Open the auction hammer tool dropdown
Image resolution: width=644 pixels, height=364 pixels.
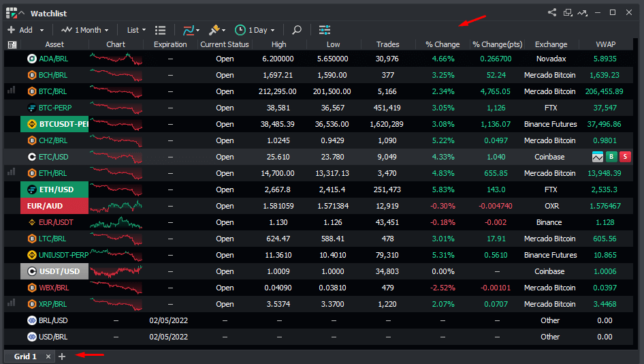(x=217, y=30)
